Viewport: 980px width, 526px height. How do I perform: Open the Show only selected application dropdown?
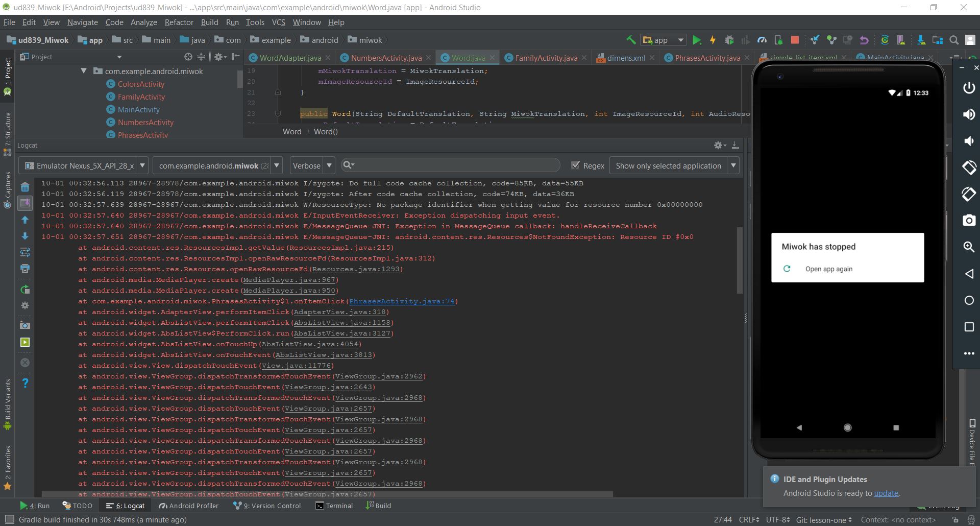[x=674, y=165]
